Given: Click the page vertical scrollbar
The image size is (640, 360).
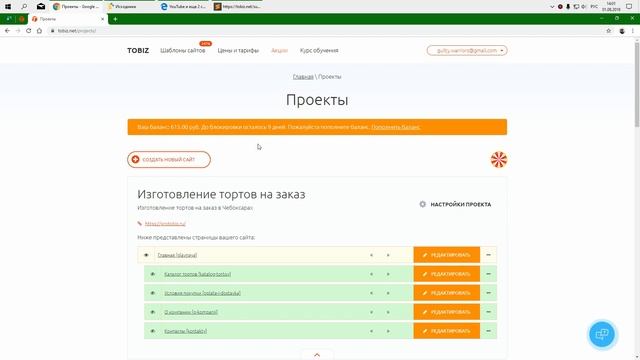Looking at the screenshot, I should (637, 84).
